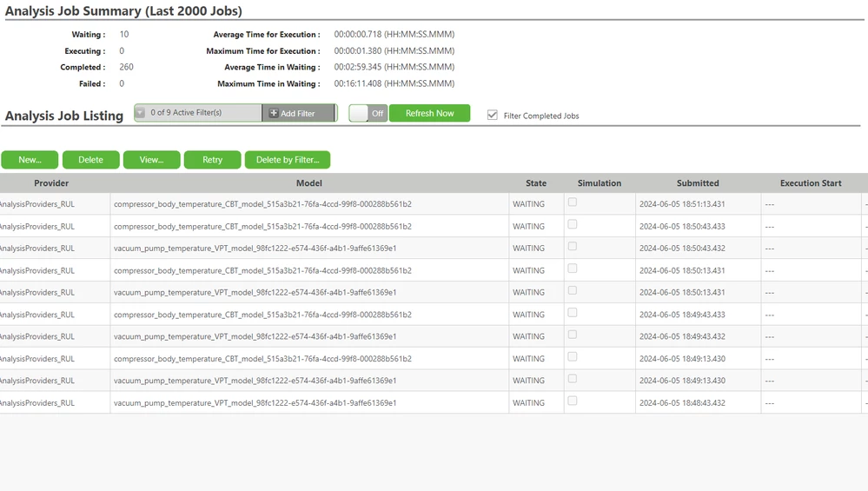Sort by the Execution Start column header
The width and height of the screenshot is (868, 491).
(x=811, y=183)
